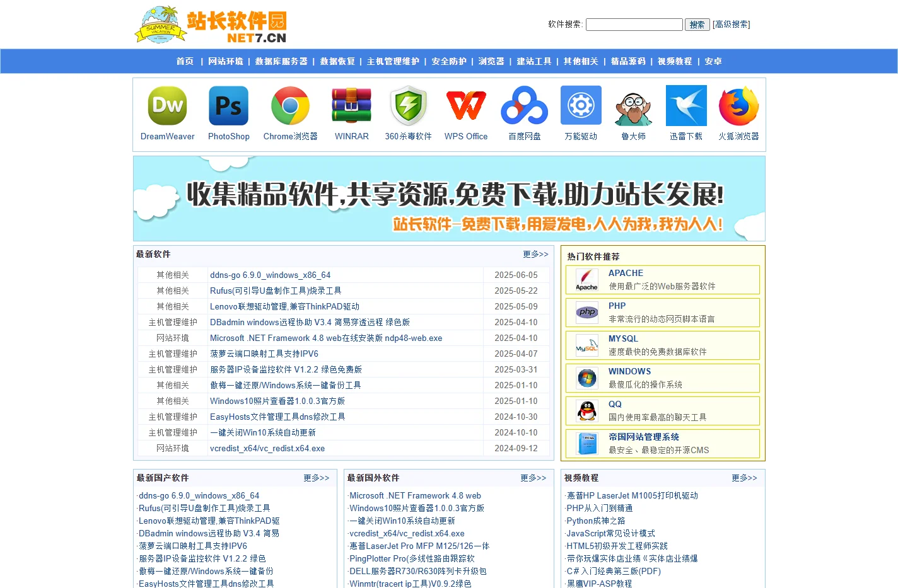Open the 网站环境 navigation item
The image size is (898, 588).
click(x=226, y=61)
